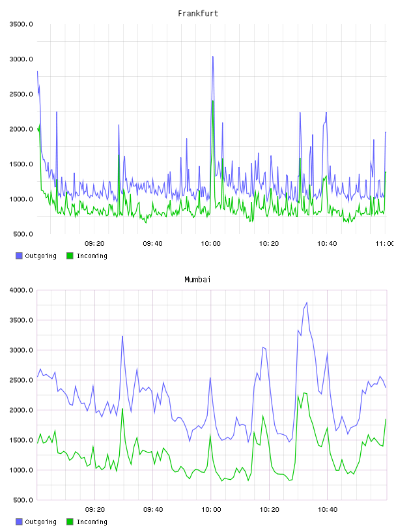Click the Outgoing color swatch in Mumbai legend
This screenshot has height=532, width=396.
coord(19,522)
